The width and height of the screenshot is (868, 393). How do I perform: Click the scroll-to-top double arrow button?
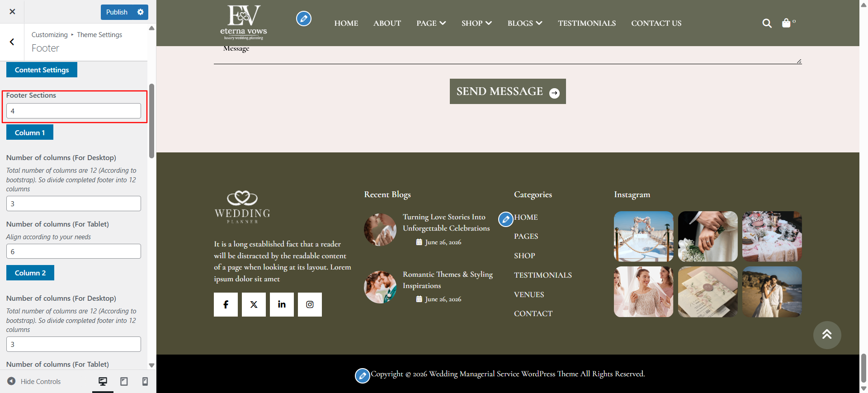point(827,335)
